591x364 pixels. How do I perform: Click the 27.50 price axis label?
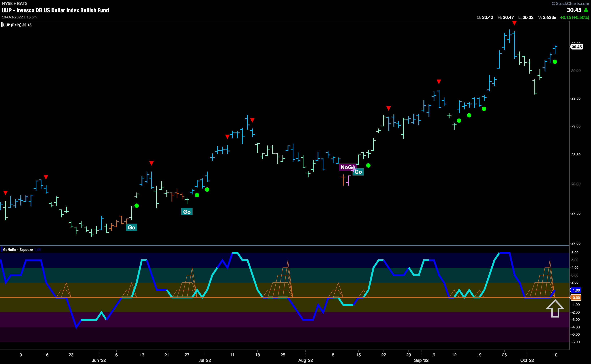click(x=576, y=213)
